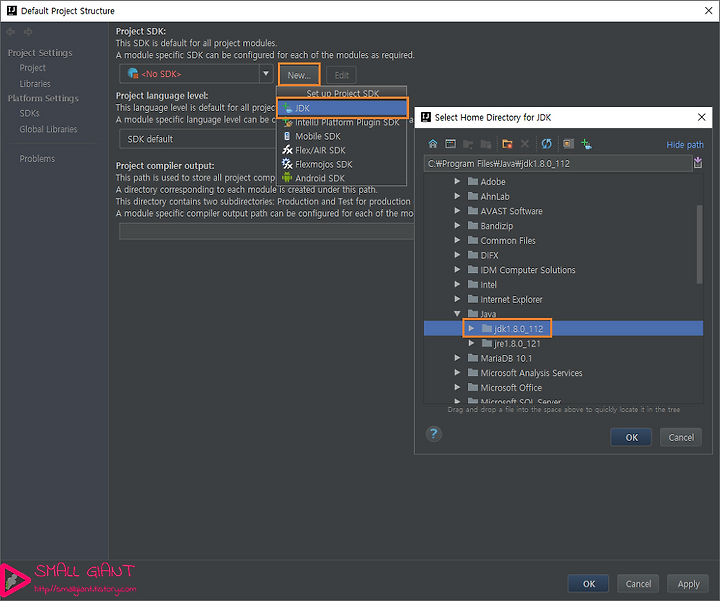Image resolution: width=720 pixels, height=601 pixels.
Task: Click the module directory icon in toolbar
Action: (485, 144)
